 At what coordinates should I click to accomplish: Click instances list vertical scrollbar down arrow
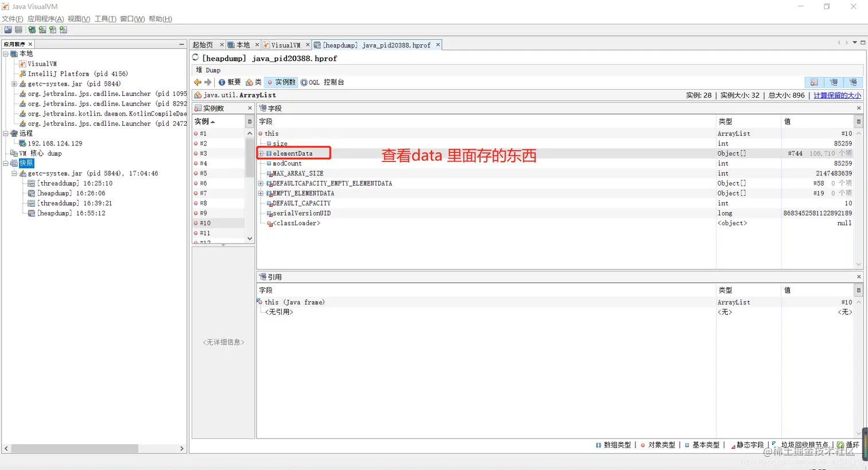tap(250, 238)
